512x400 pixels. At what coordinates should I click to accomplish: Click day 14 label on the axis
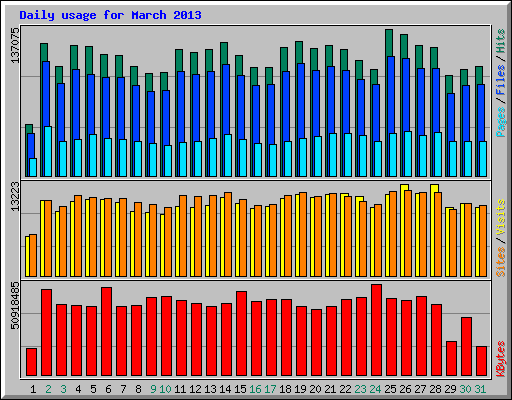click(x=225, y=389)
